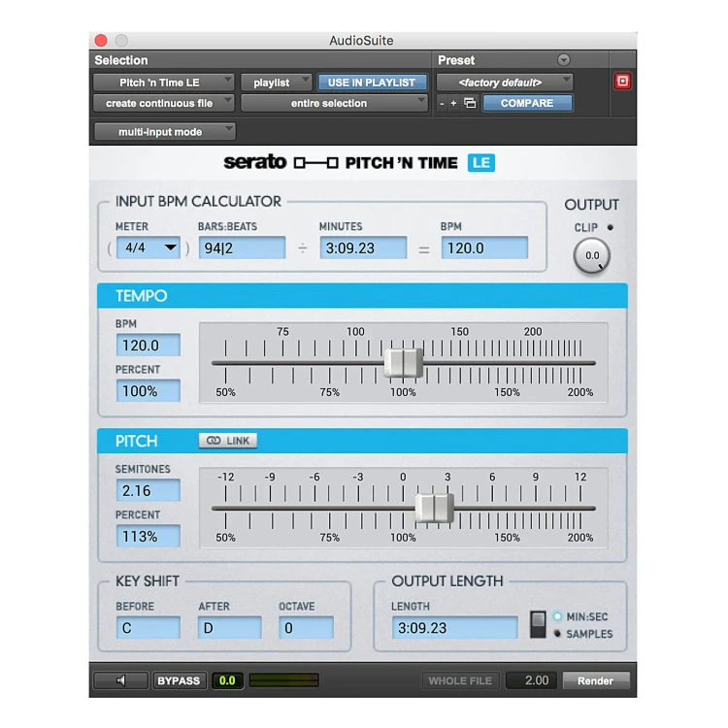Open the preset settings copy icon
Screen dimensions: 728x728
pos(470,103)
